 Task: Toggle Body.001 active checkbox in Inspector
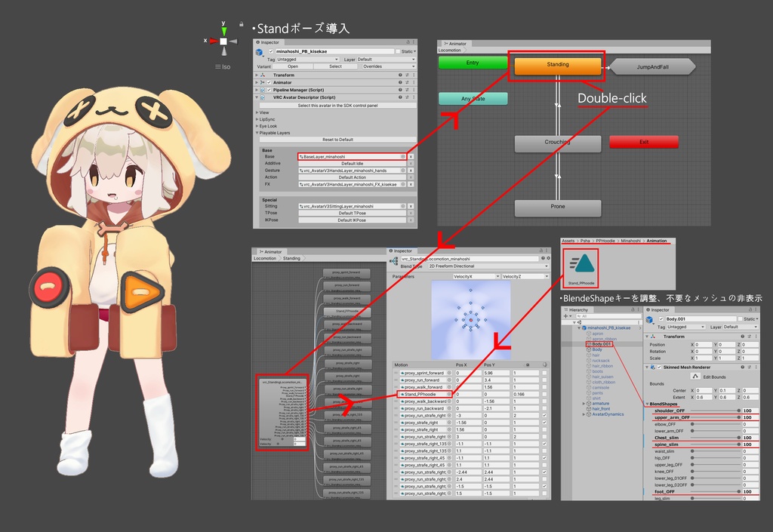[661, 319]
